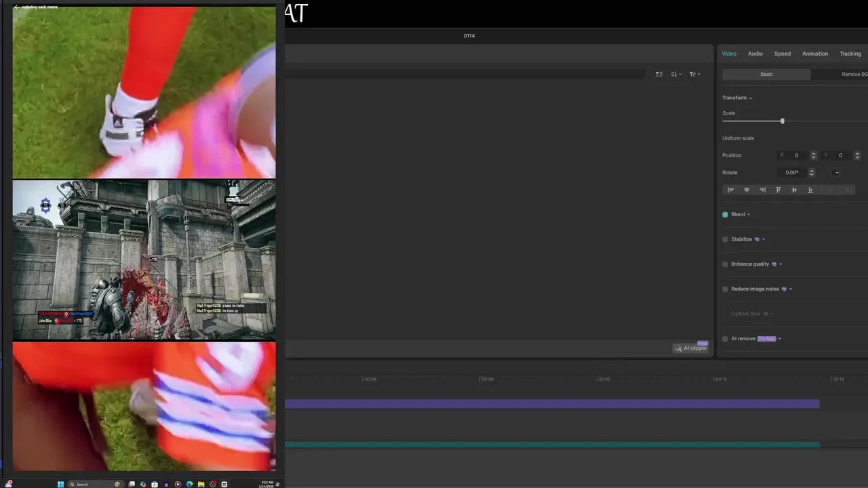Enable the AI remove checkbox
Image resolution: width=868 pixels, height=488 pixels.
click(725, 339)
